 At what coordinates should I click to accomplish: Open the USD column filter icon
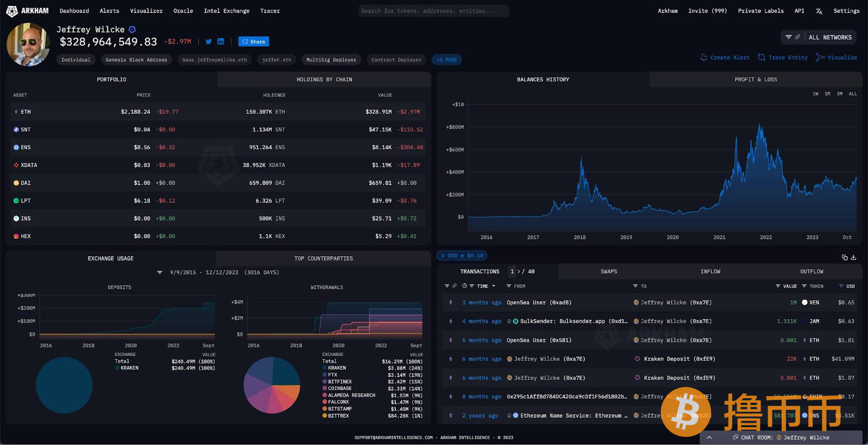(841, 286)
